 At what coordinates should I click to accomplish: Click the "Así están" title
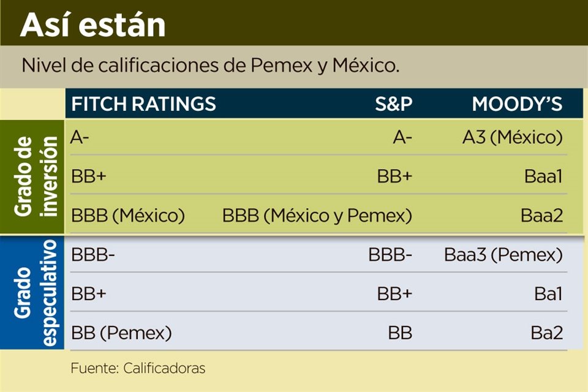pyautogui.click(x=93, y=24)
